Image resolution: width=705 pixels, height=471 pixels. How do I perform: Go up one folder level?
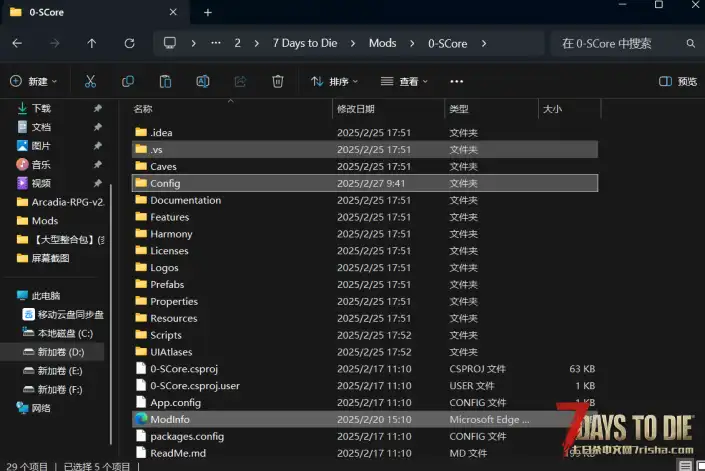click(x=92, y=43)
